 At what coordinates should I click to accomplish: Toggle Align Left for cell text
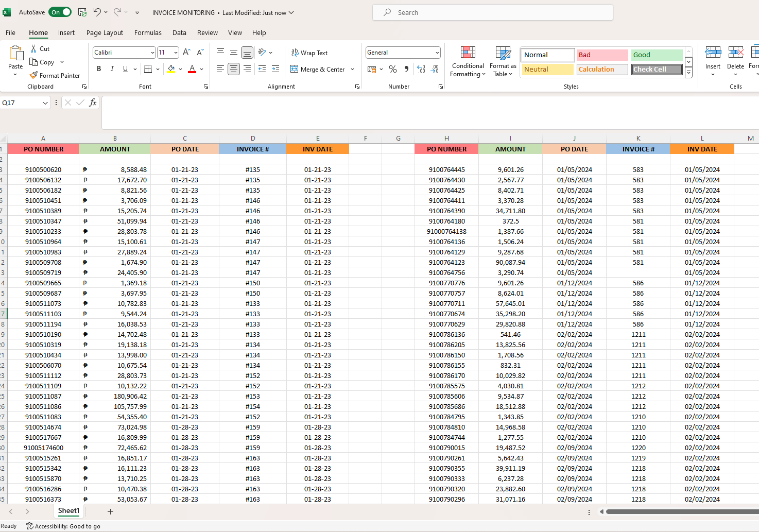tap(220, 69)
